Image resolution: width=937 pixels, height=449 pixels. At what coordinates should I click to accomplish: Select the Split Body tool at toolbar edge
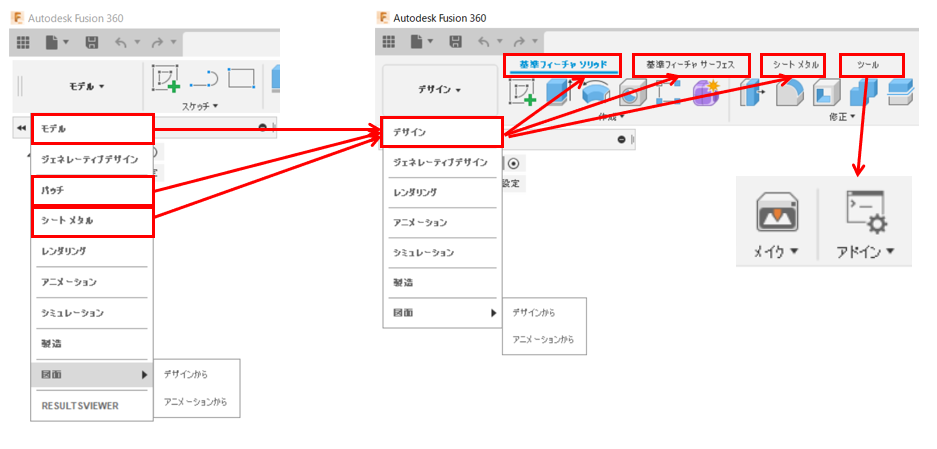tap(901, 92)
